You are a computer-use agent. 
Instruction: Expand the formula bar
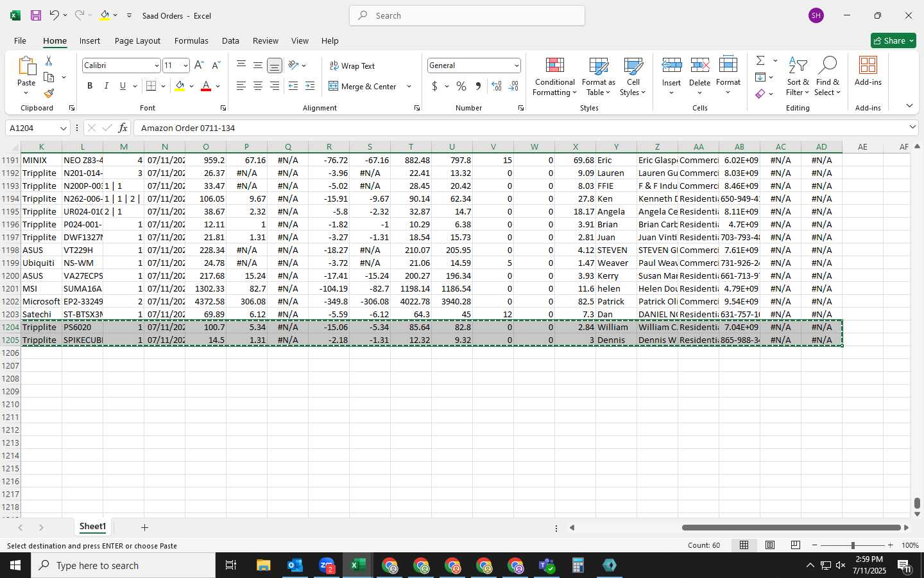tap(912, 127)
